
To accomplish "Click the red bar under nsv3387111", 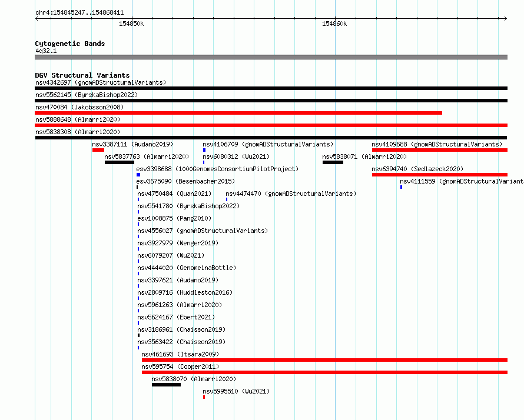I will tap(98, 150).
